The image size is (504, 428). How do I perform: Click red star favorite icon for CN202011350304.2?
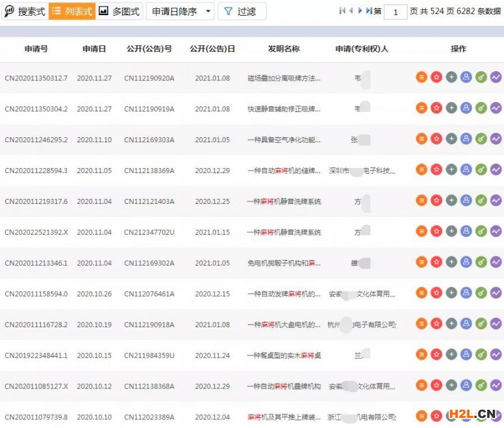437,108
